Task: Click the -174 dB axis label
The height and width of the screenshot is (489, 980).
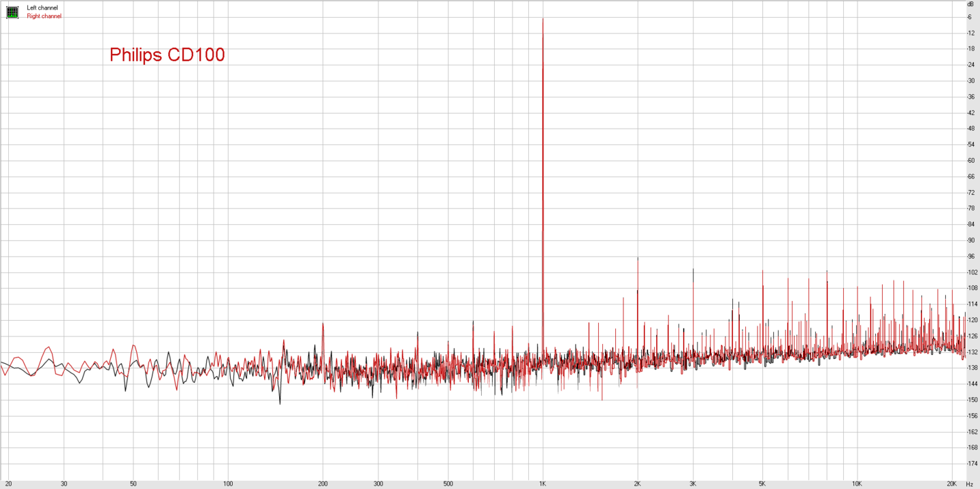Action: click(x=972, y=464)
